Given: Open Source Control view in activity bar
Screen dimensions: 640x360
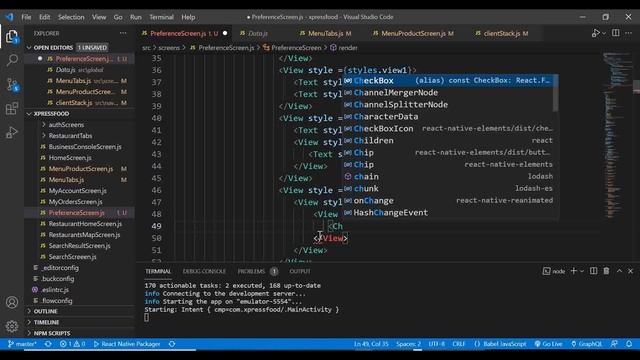Looking at the screenshot, I should (12, 84).
